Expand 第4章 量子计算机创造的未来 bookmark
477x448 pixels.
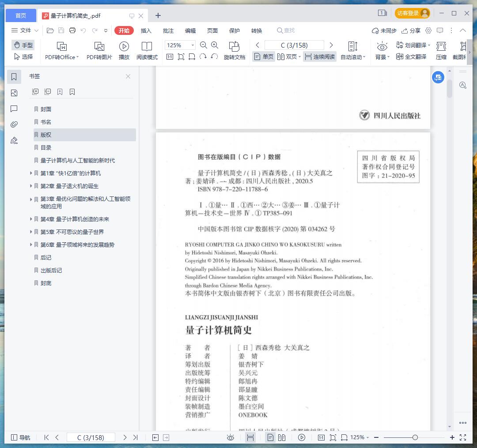(x=31, y=219)
